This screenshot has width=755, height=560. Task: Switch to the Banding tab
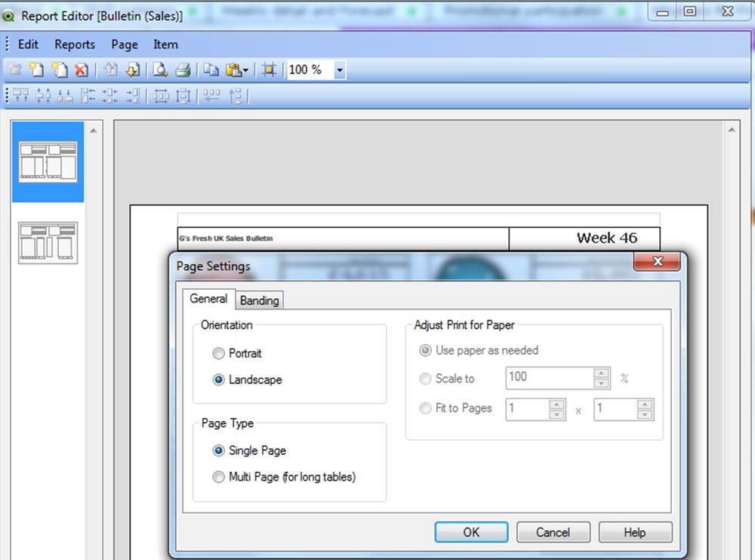tap(259, 300)
